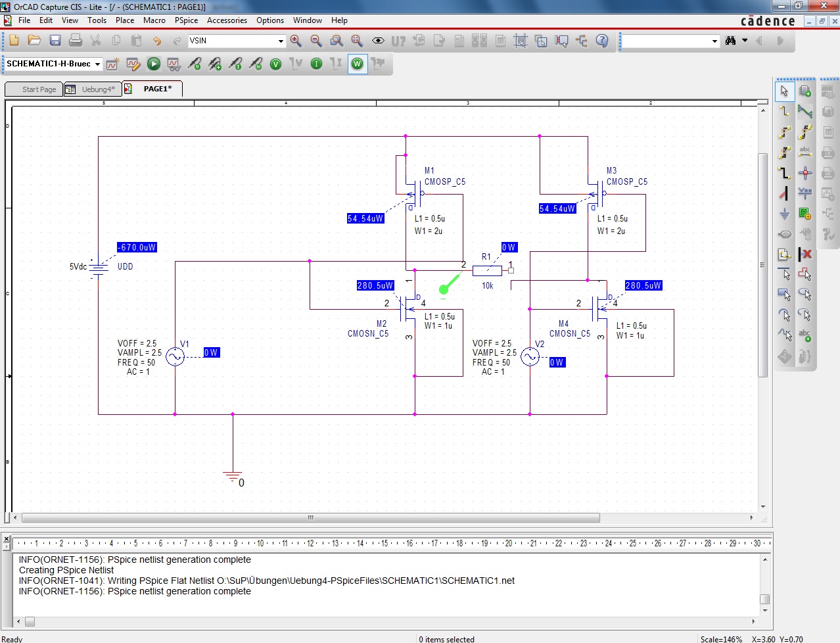Open the PSpice menu
The height and width of the screenshot is (643, 840).
tap(186, 20)
